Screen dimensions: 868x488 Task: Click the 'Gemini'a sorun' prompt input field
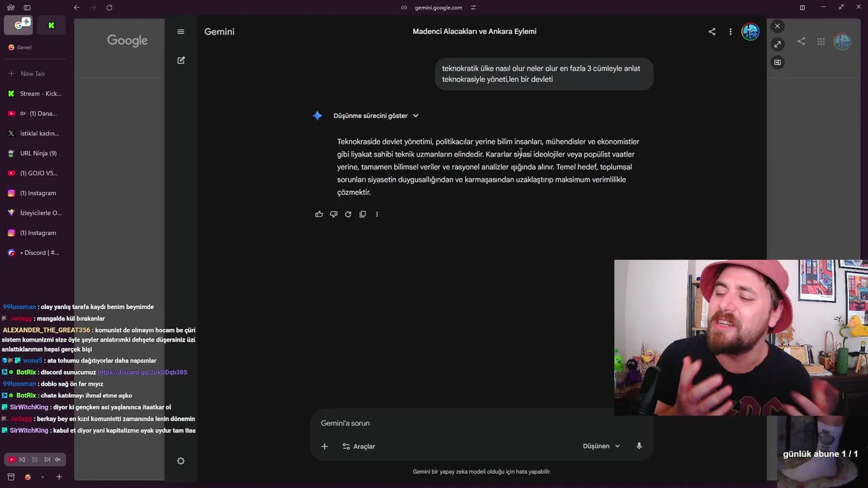point(481,423)
